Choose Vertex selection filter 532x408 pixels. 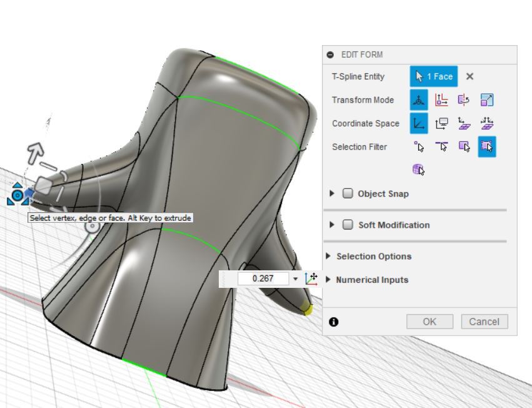pyautogui.click(x=419, y=147)
